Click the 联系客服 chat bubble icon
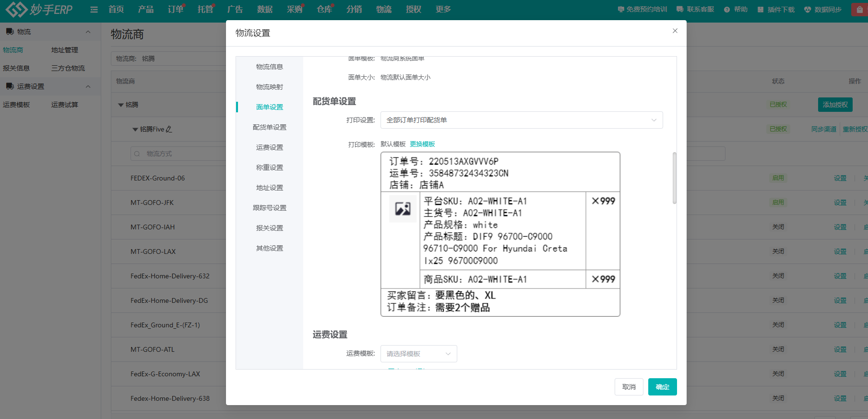The image size is (868, 419). (680, 10)
